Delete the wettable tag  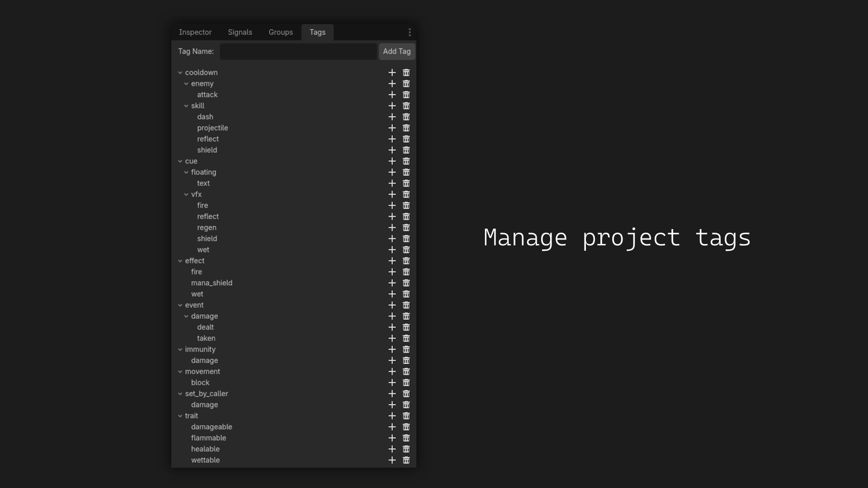click(406, 460)
